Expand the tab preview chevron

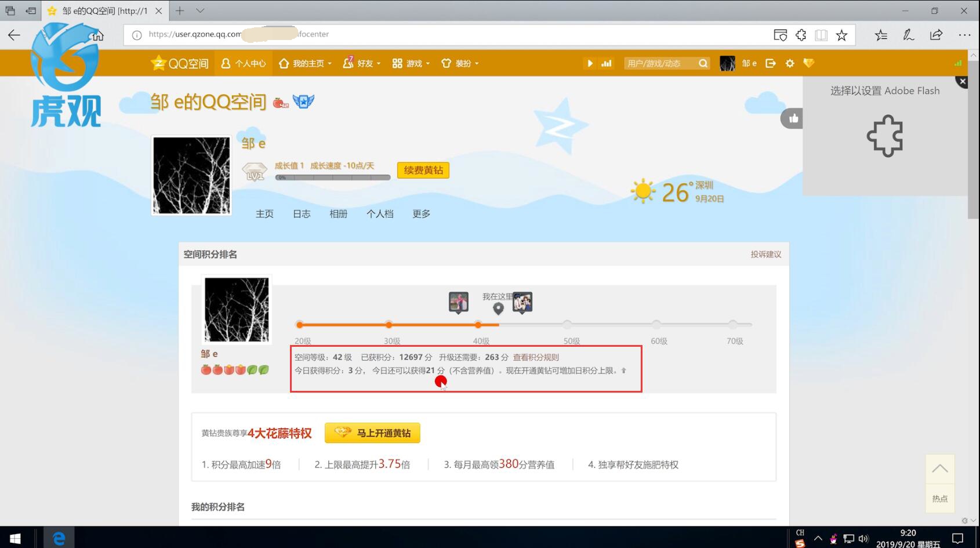click(200, 10)
